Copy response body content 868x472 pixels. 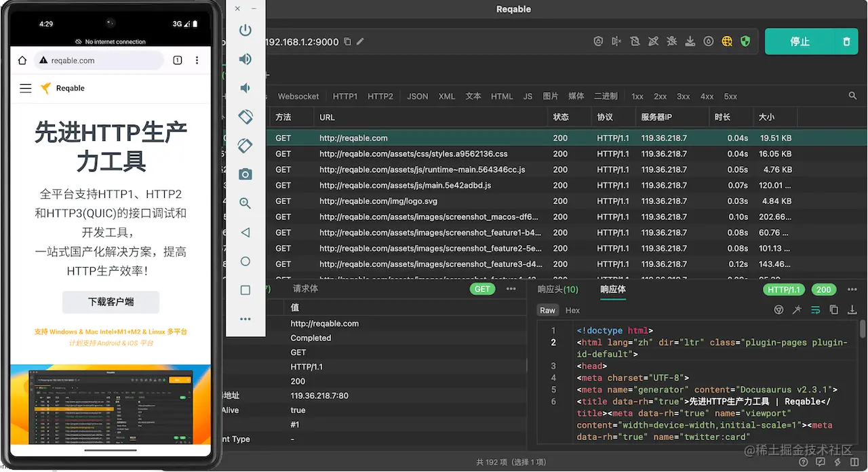pos(834,310)
